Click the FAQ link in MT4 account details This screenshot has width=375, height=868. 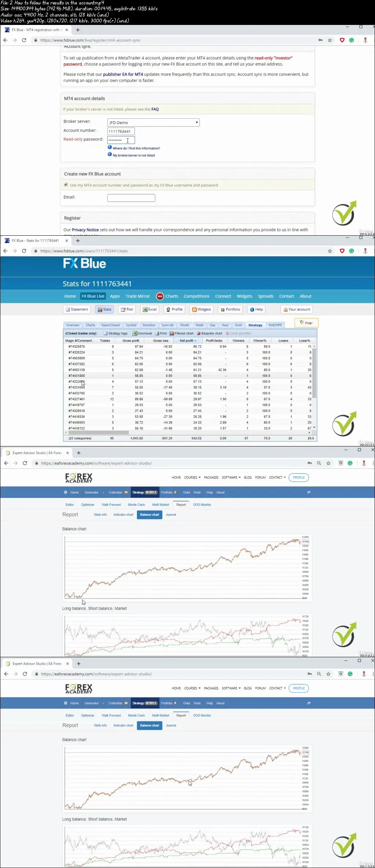click(155, 109)
